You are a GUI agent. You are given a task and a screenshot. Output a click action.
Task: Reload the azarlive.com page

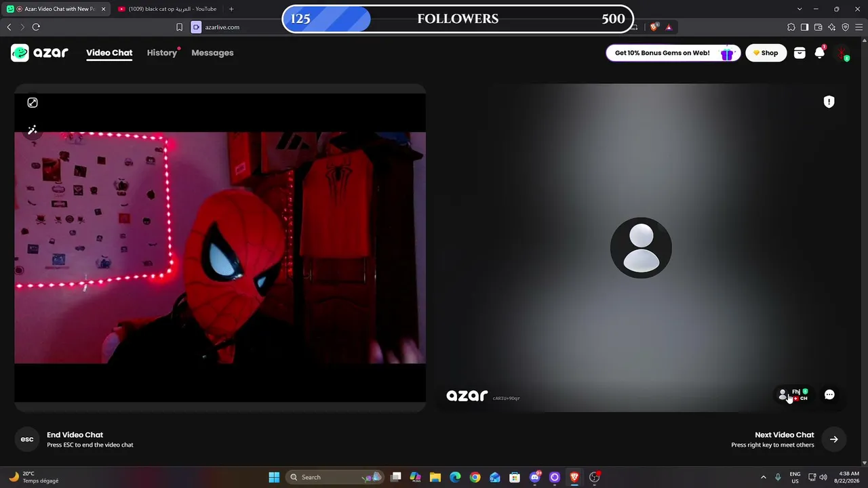pyautogui.click(x=36, y=27)
